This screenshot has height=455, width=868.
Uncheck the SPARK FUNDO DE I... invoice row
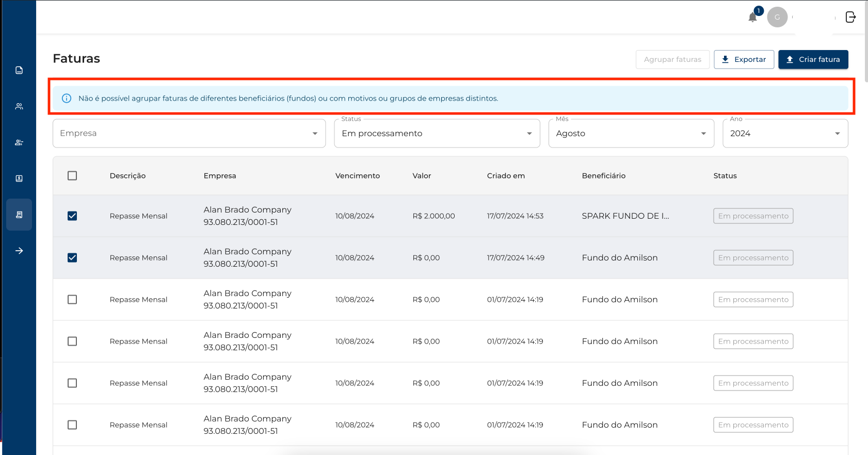[x=72, y=216]
